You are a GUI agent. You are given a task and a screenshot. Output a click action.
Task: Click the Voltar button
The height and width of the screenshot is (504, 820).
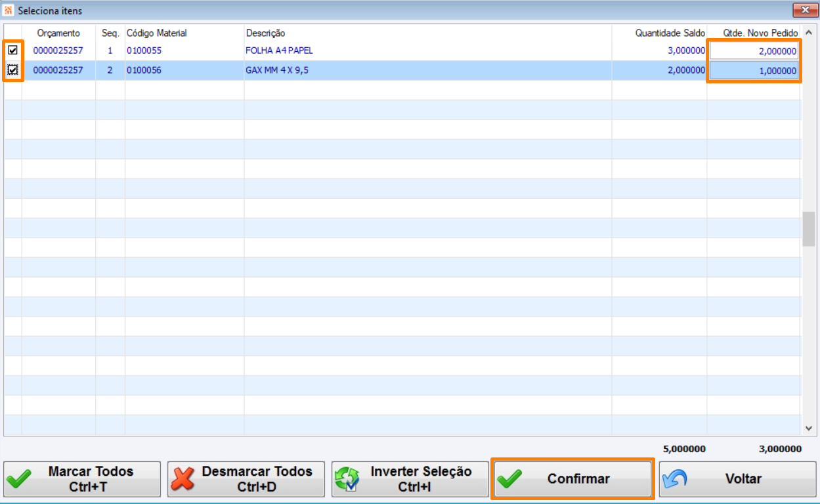737,479
